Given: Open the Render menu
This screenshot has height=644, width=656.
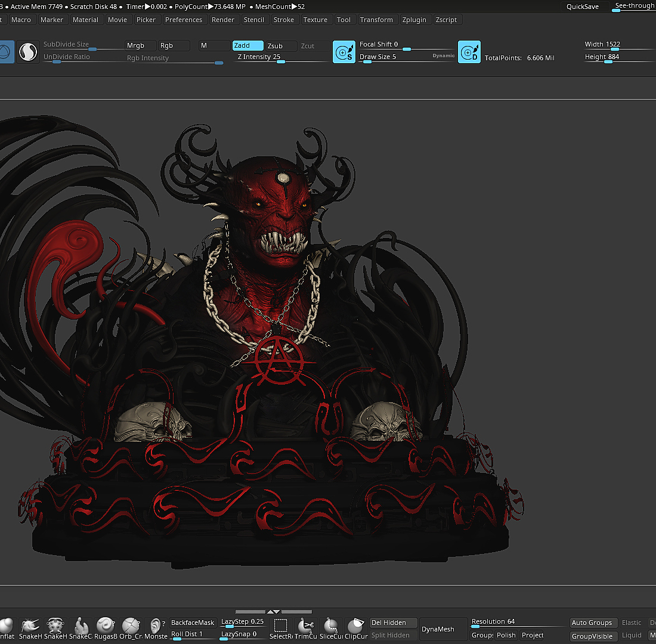Looking at the screenshot, I should pos(223,20).
